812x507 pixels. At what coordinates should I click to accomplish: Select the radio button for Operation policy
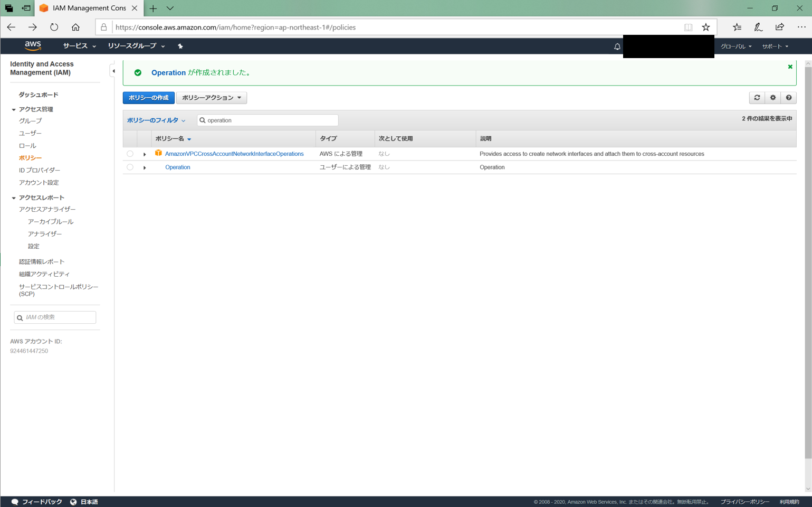130,167
